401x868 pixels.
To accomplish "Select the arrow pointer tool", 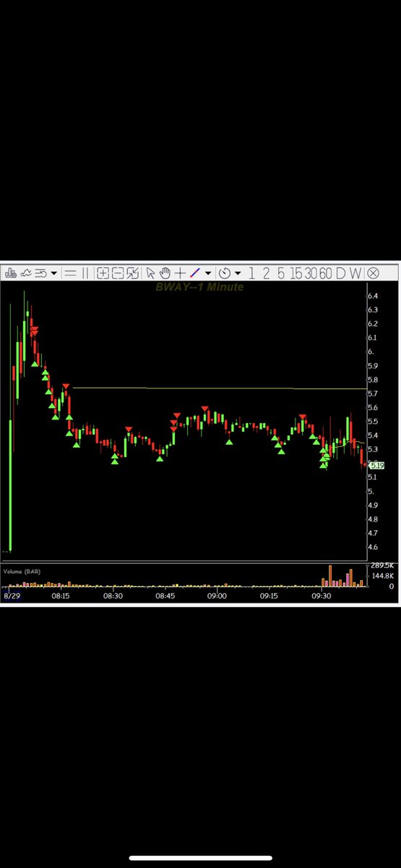I will [150, 273].
